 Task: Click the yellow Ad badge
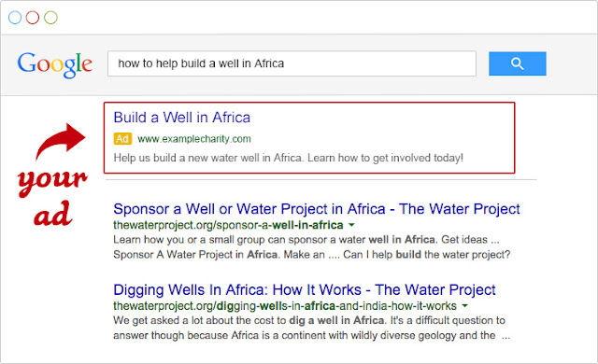(x=122, y=138)
